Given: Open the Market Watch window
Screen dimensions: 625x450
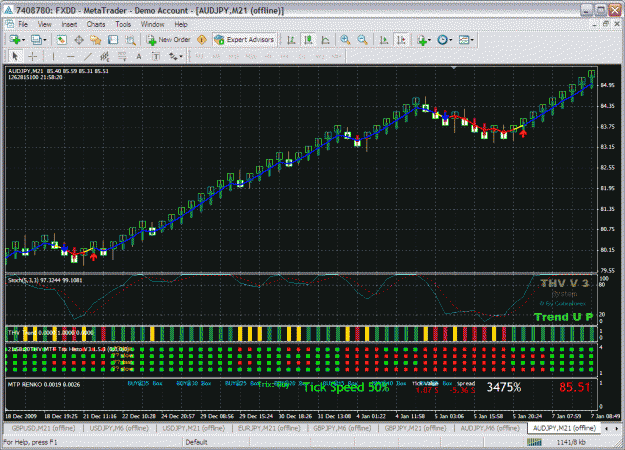Looking at the screenshot, I should coord(61,40).
